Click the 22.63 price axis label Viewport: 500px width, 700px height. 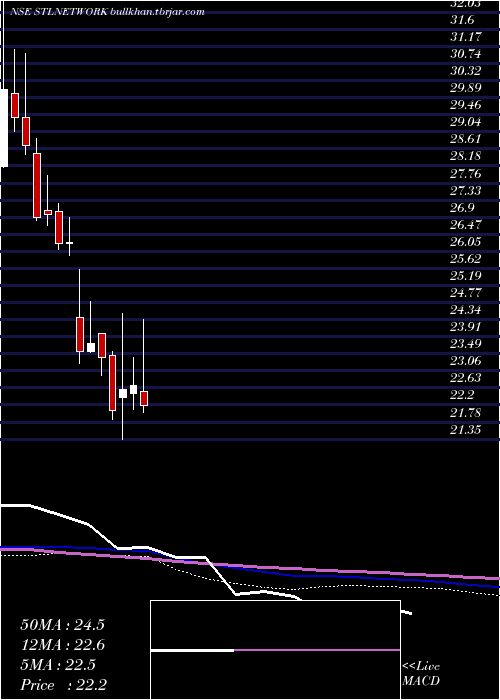[466, 377]
